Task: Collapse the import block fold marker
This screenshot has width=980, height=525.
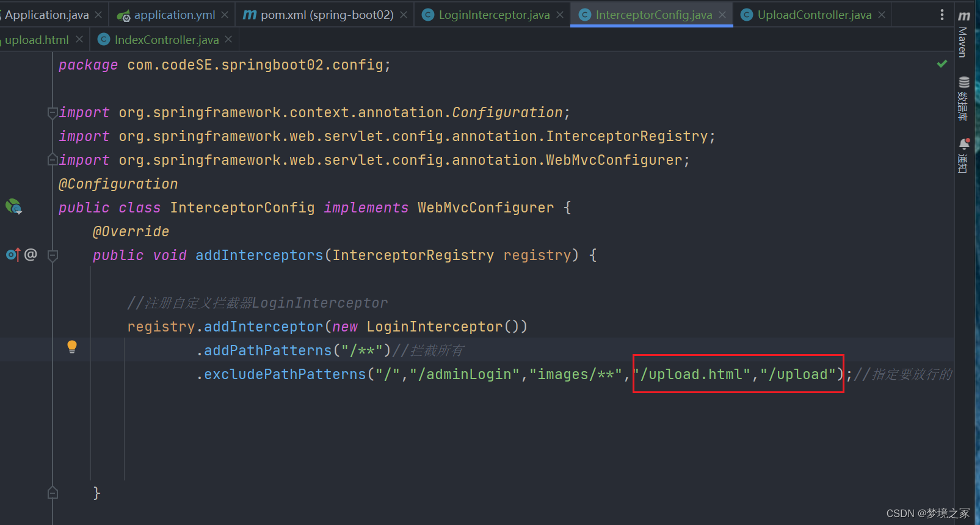Action: [x=53, y=112]
